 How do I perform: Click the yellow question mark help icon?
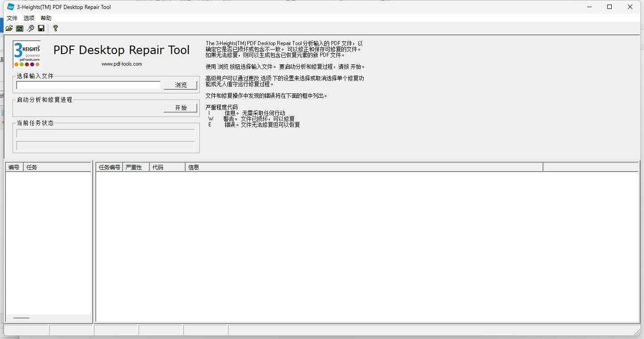[55, 28]
